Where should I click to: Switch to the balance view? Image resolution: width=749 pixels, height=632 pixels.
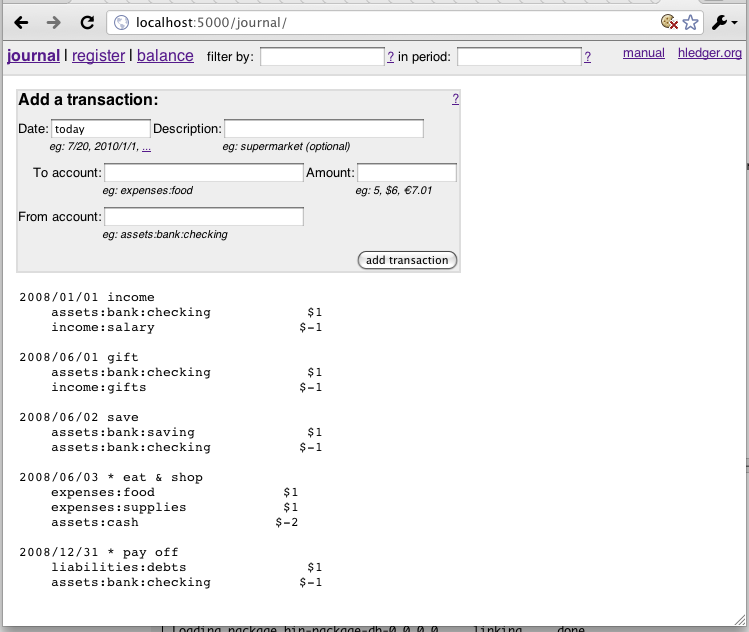point(165,56)
